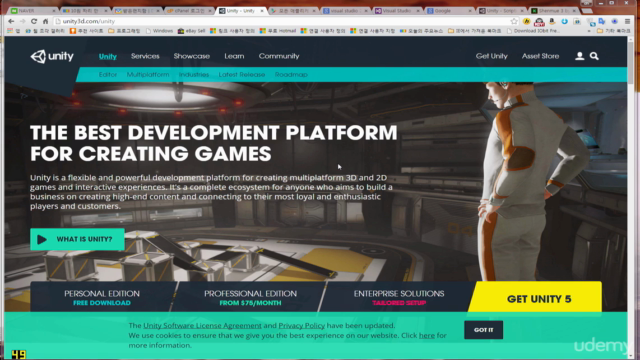Open the eBay Sell bookmark
640x360 pixels.
(x=191, y=31)
